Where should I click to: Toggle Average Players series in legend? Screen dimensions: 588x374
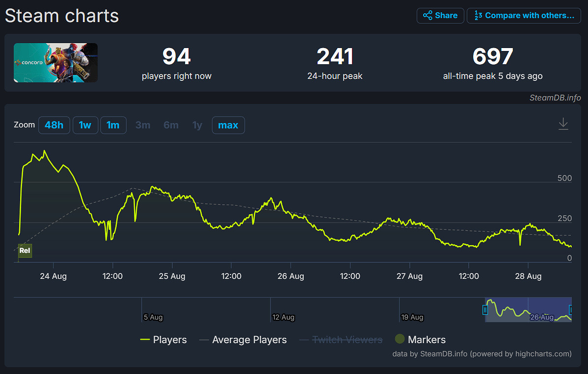point(243,340)
